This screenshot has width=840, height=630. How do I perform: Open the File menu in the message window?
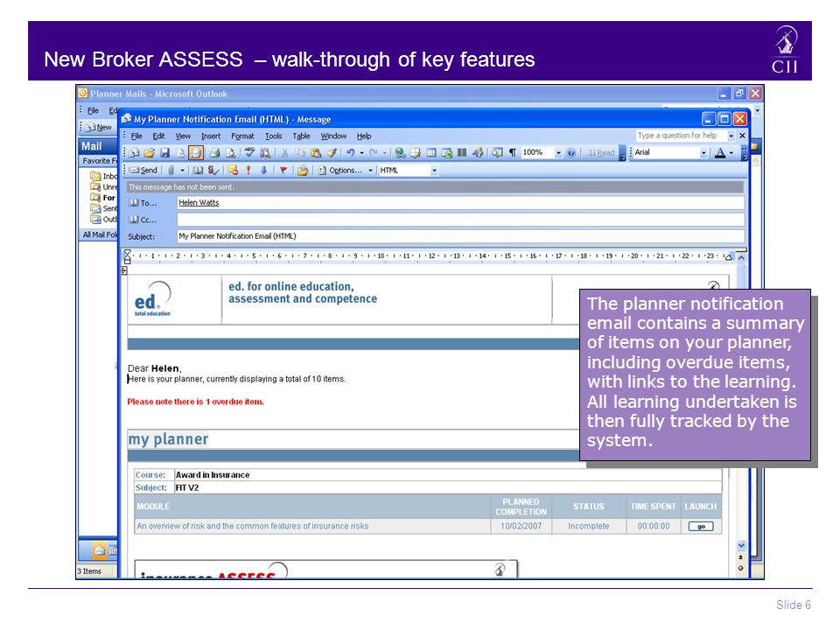point(136,136)
